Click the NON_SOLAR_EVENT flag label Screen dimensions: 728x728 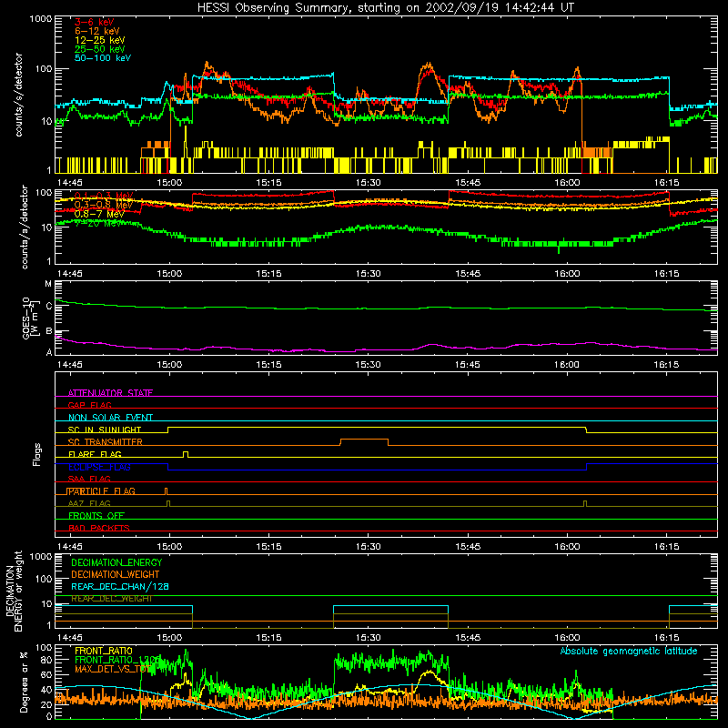point(110,418)
